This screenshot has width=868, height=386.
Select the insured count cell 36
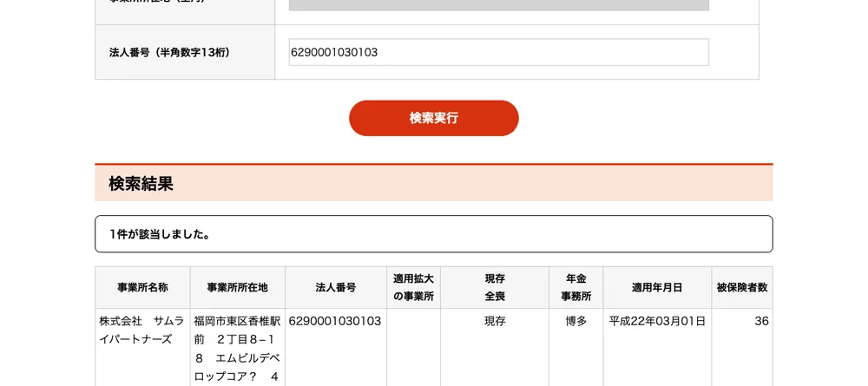[x=742, y=347]
